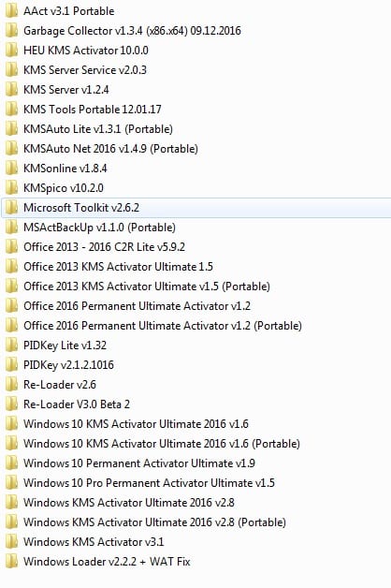Click folder icon of Windows KMS Activator Ultimate 2016 v2.8 (Portable)
The image size is (391, 588).
coord(11,522)
